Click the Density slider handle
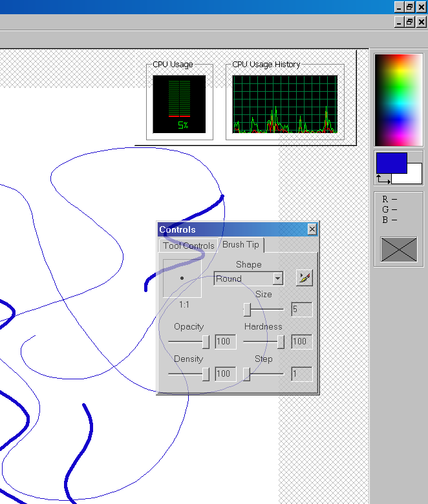The width and height of the screenshot is (428, 504). [x=206, y=374]
